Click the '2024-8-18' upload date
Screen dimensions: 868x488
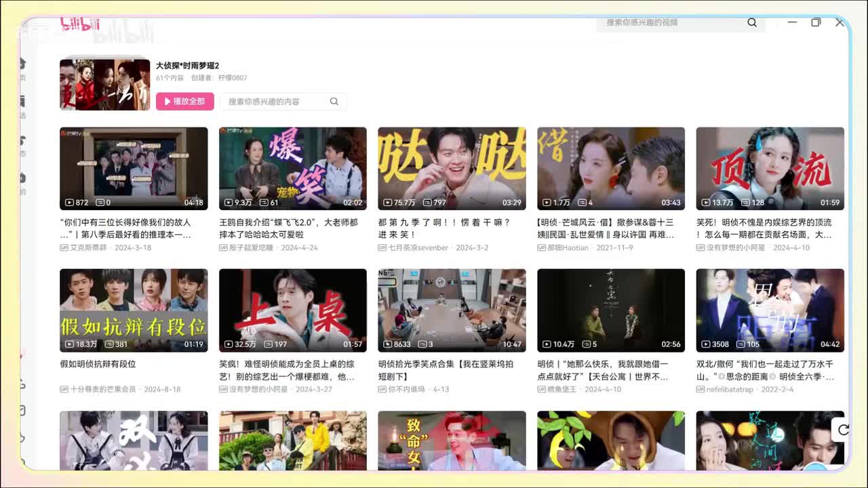[162, 390]
